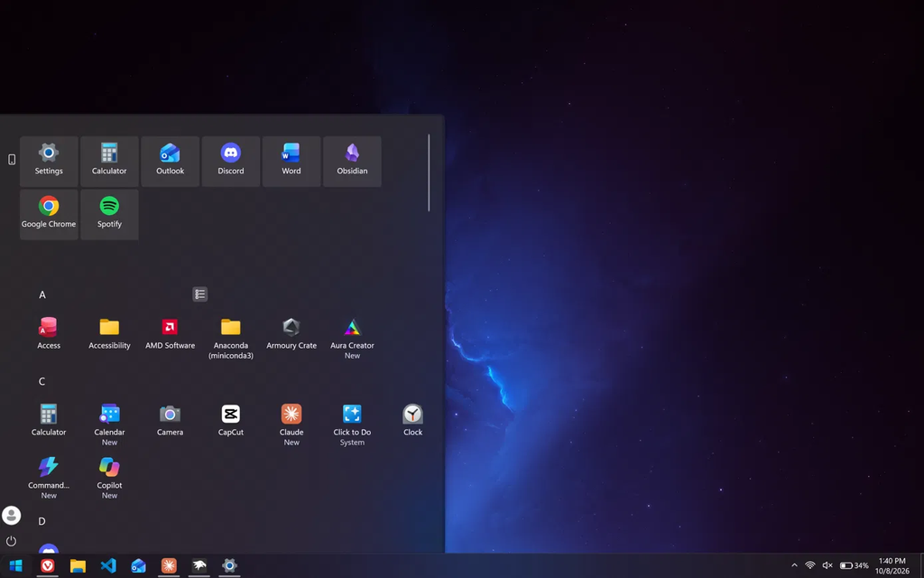The width and height of the screenshot is (924, 578).
Task: Open Vivaldi from the taskbar
Action: 48,565
